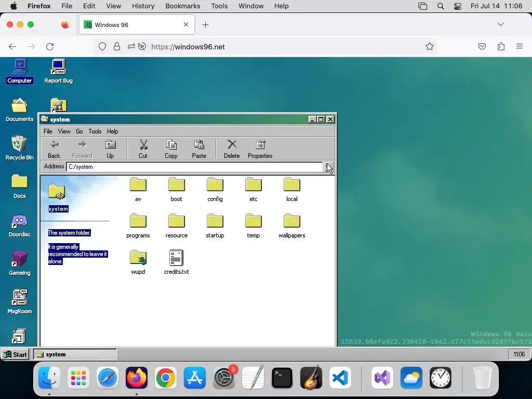Open Firefox extensions puzzle icon

501,46
